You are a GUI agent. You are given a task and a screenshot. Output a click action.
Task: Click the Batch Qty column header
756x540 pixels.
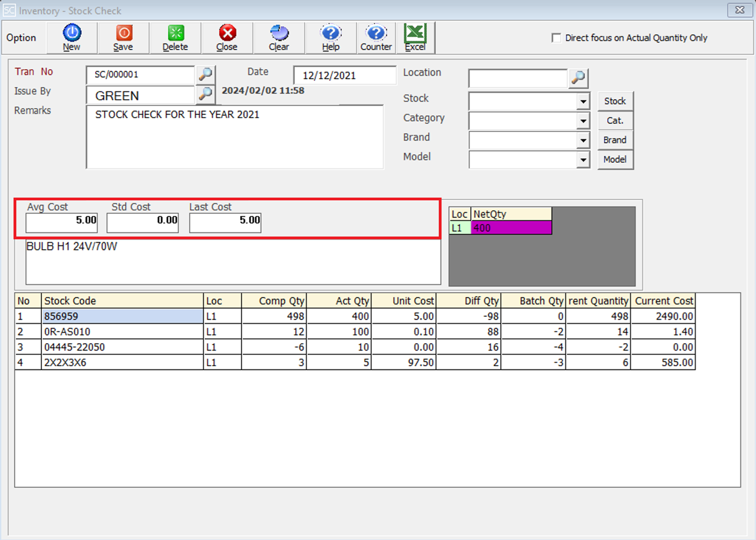[x=533, y=301]
